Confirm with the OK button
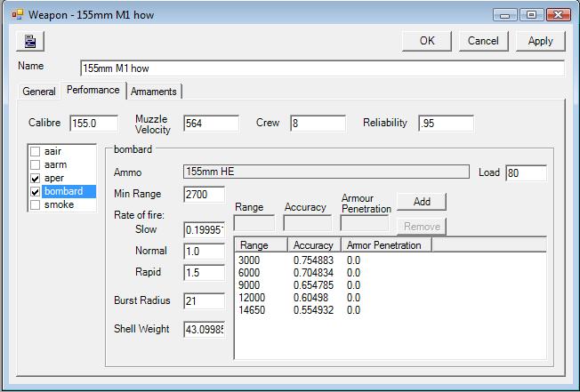 pyautogui.click(x=427, y=41)
